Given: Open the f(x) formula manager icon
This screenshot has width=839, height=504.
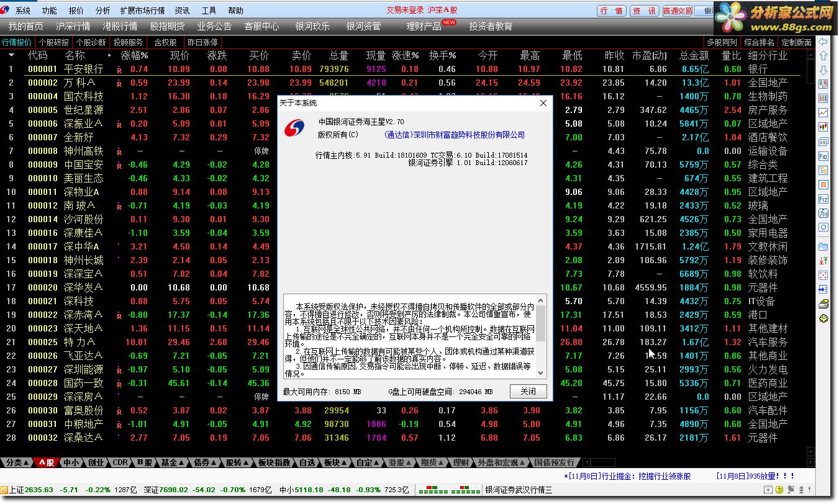Looking at the screenshot, I should [x=823, y=214].
